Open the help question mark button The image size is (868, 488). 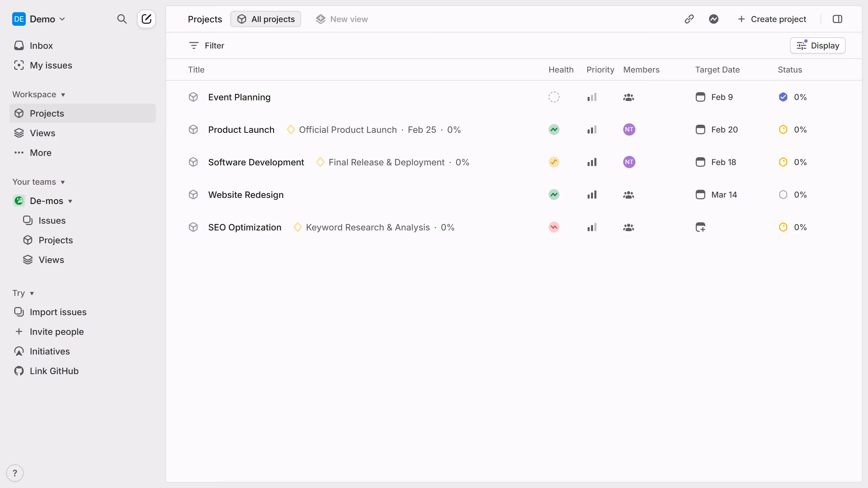pos(15,473)
